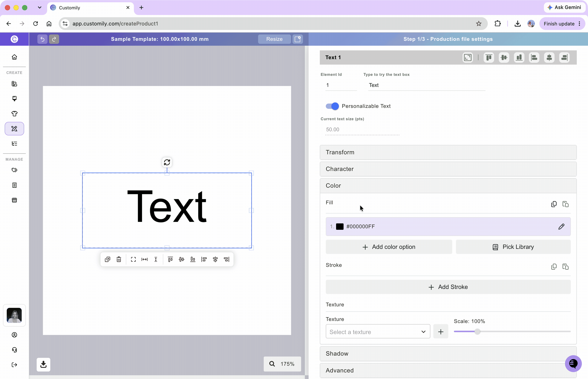Click the undo arrow in header
Viewport: 588px width, 379px height.
pos(42,39)
